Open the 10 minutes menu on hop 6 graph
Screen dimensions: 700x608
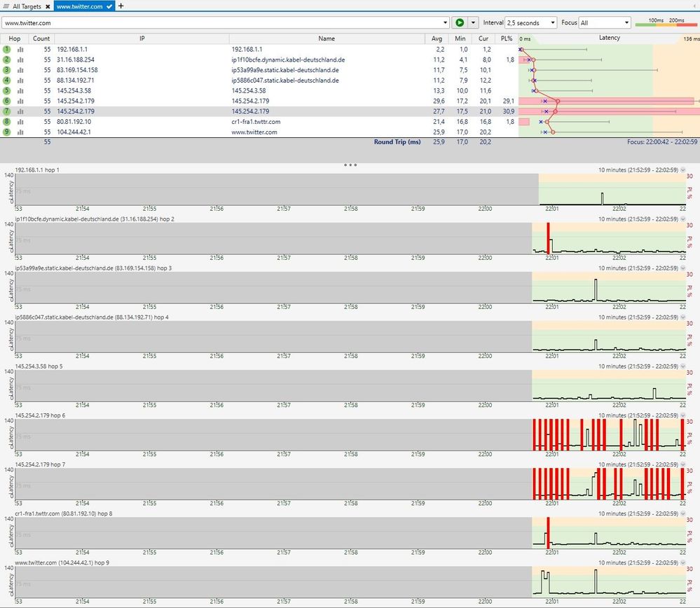(x=682, y=415)
